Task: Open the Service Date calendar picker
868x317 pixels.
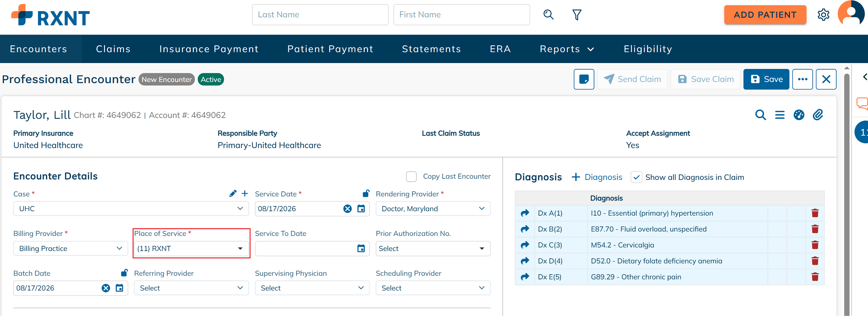Action: tap(361, 209)
